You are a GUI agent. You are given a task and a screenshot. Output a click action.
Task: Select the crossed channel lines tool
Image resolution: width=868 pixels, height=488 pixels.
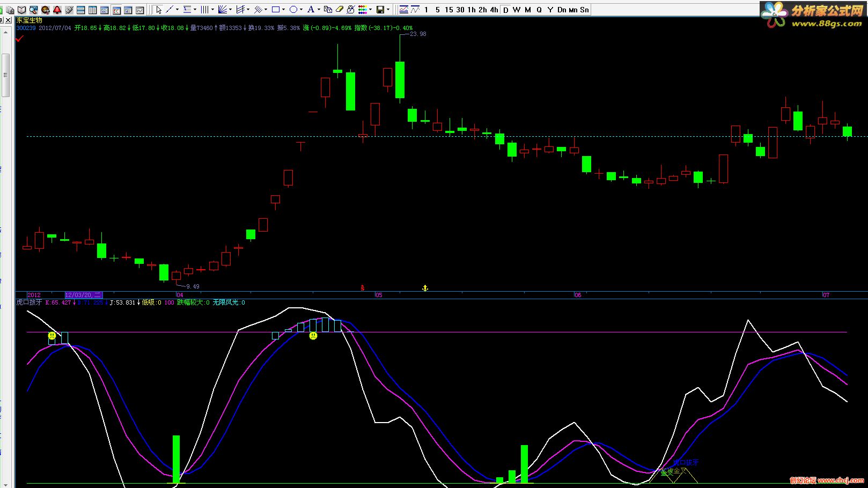(x=240, y=10)
